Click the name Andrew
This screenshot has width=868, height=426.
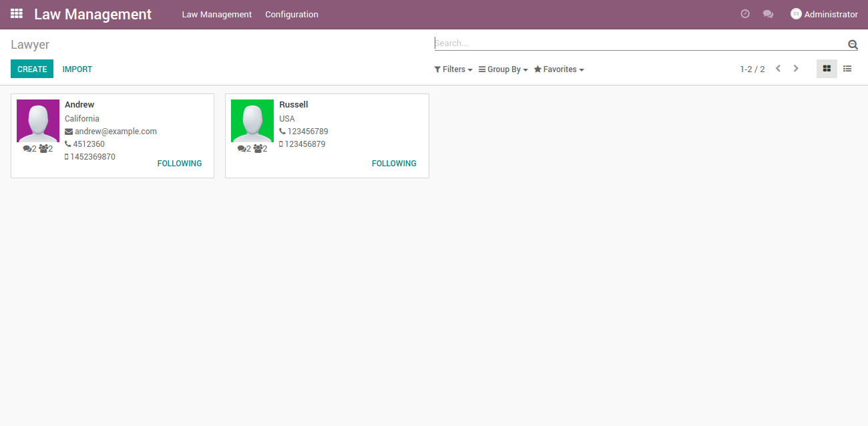pos(79,105)
